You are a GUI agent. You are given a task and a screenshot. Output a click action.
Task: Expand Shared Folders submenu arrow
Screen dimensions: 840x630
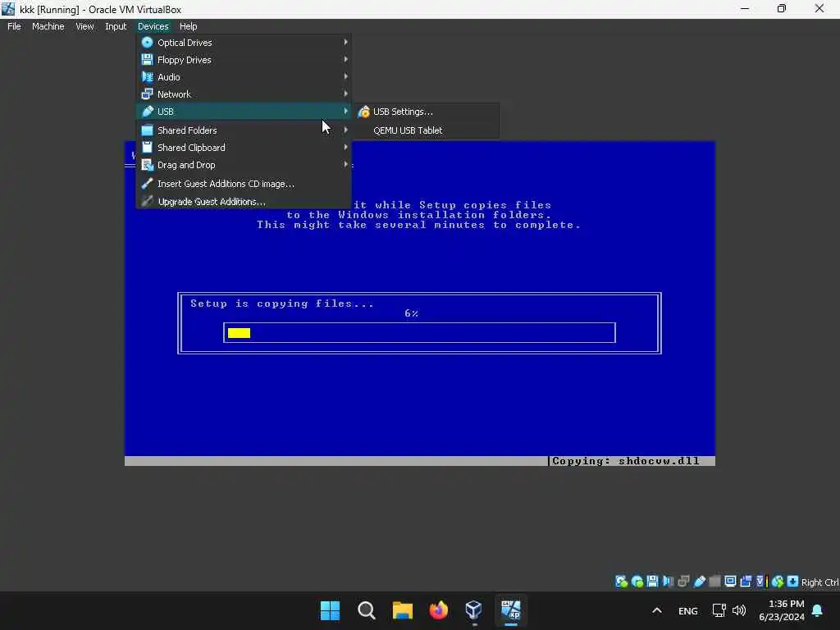click(345, 130)
